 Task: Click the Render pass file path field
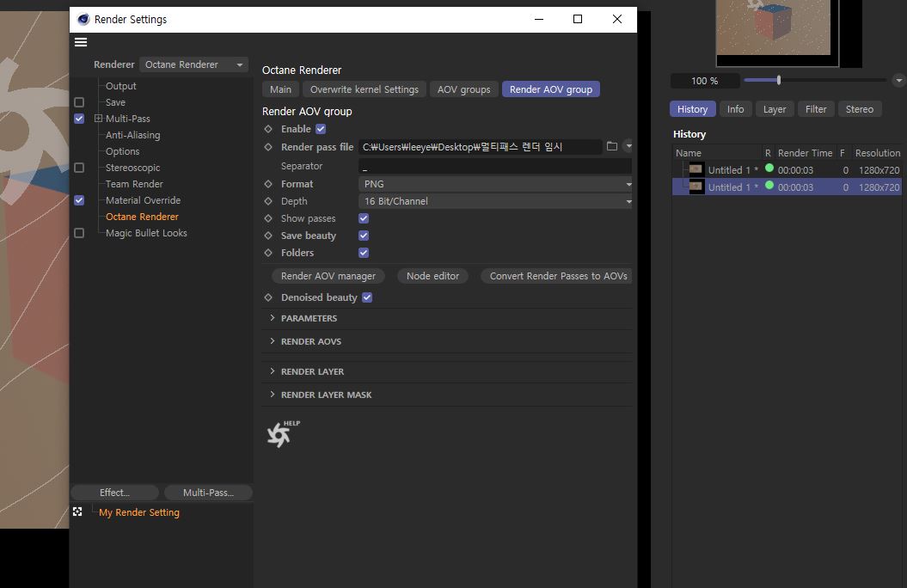pyautogui.click(x=480, y=147)
